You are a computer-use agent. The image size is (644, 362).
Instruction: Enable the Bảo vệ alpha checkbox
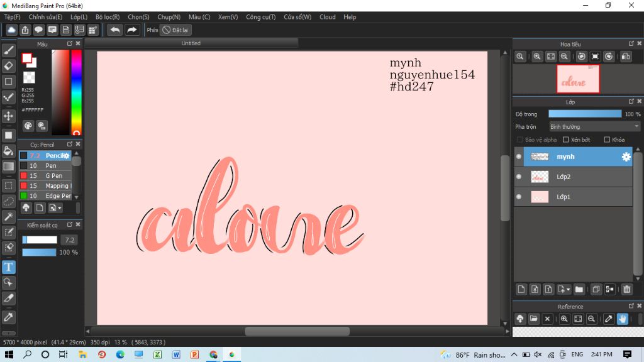519,140
